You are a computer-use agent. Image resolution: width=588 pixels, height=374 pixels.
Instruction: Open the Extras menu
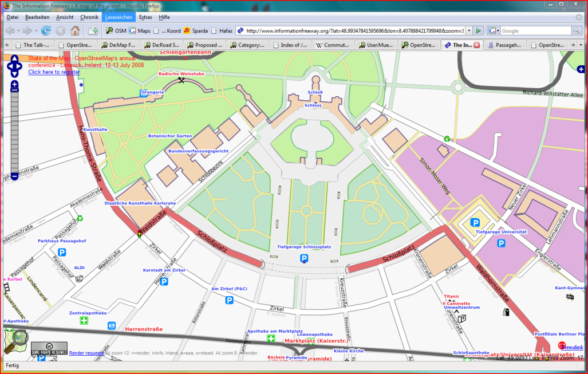145,17
